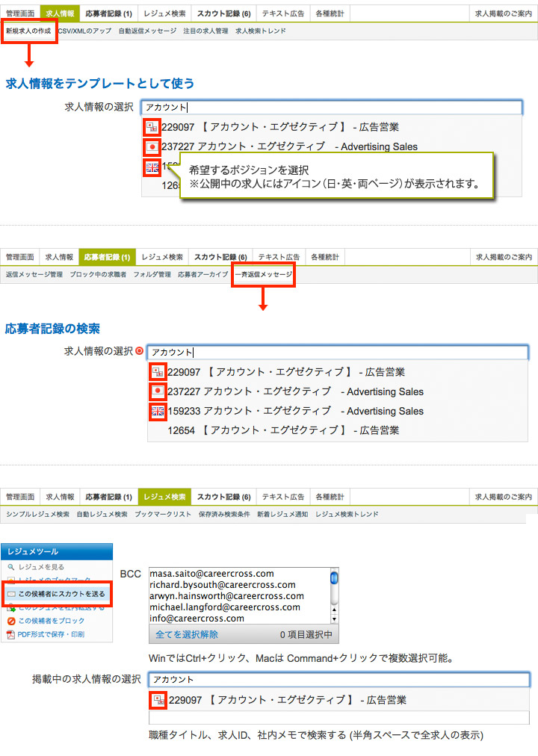Go to 注目の求人管理

pyautogui.click(x=205, y=31)
